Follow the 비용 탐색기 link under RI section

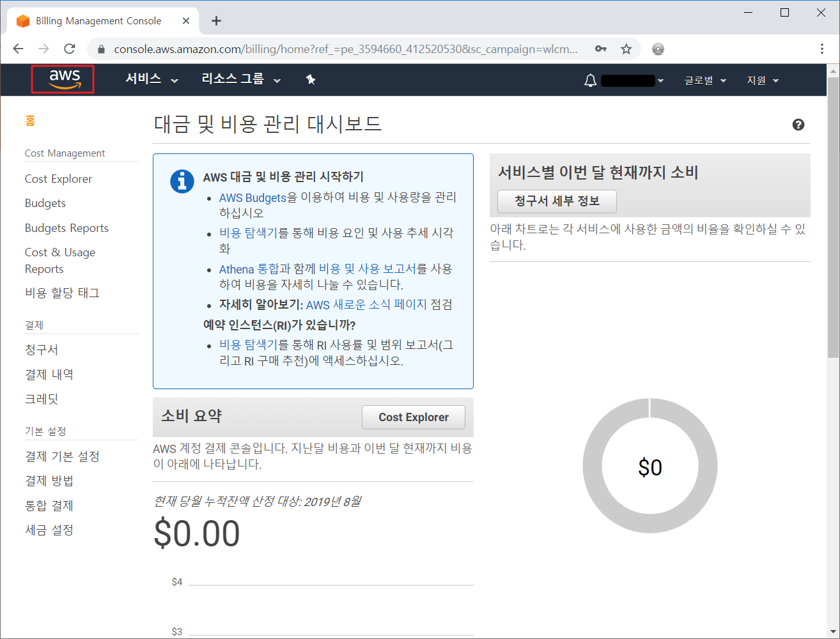click(x=249, y=345)
